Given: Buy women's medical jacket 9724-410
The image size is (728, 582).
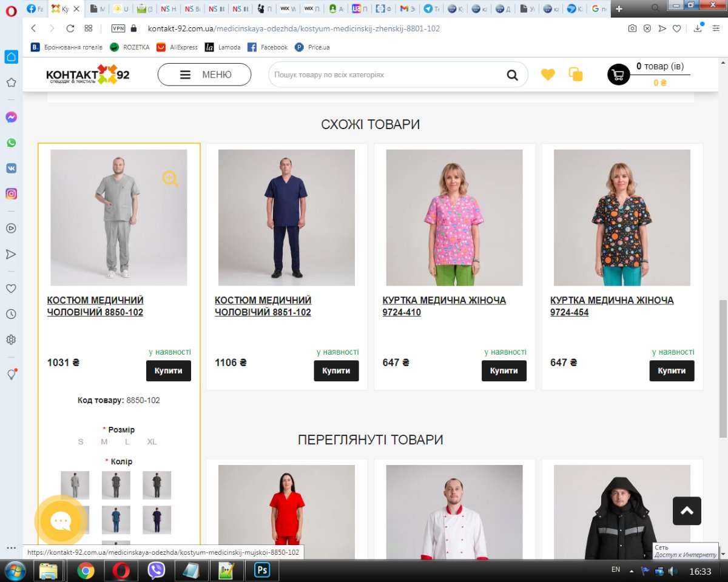Looking at the screenshot, I should [x=504, y=371].
